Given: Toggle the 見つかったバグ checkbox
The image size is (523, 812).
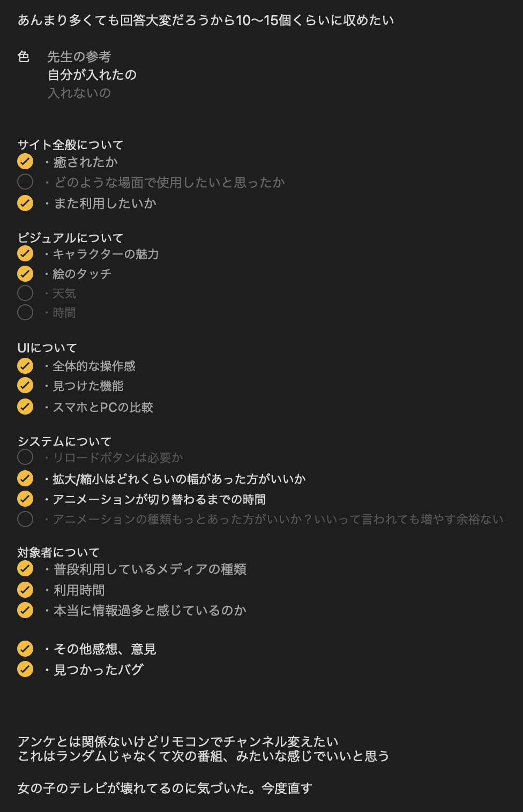Looking at the screenshot, I should click(25, 669).
